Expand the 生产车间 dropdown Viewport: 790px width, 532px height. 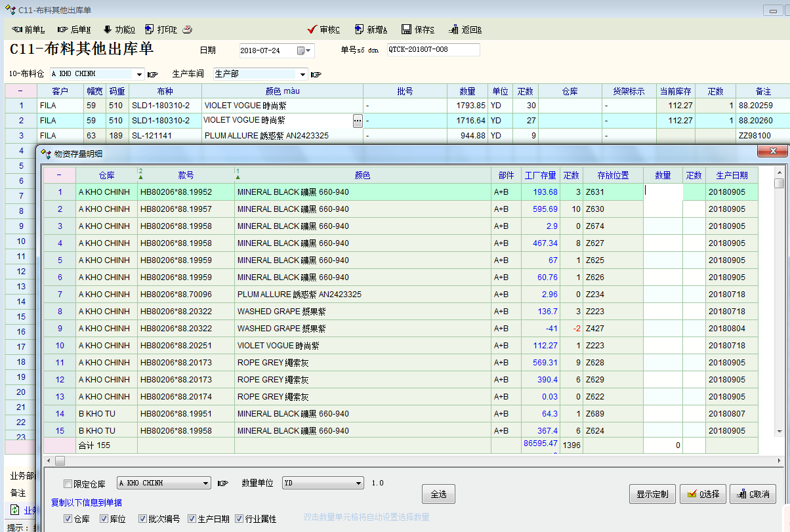(302, 74)
